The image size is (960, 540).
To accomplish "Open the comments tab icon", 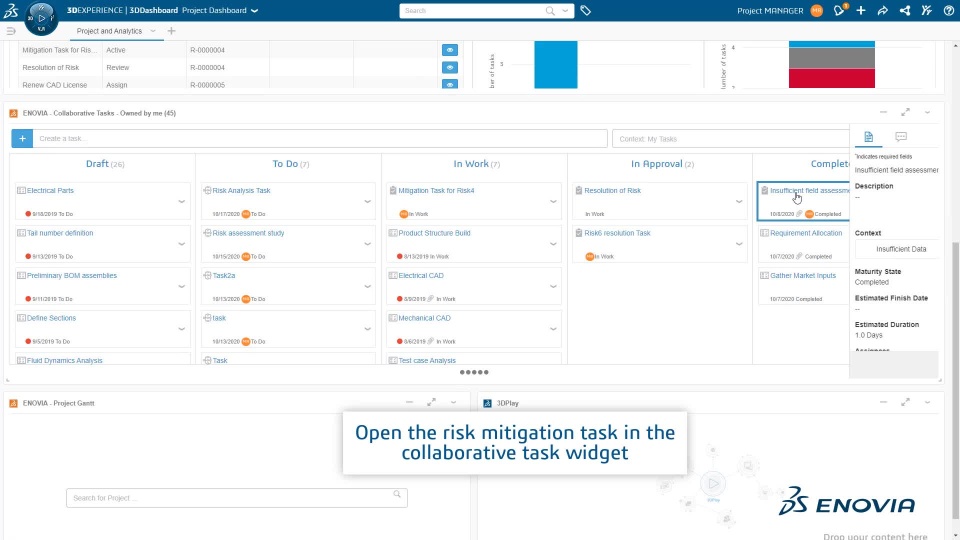I will 901,137.
